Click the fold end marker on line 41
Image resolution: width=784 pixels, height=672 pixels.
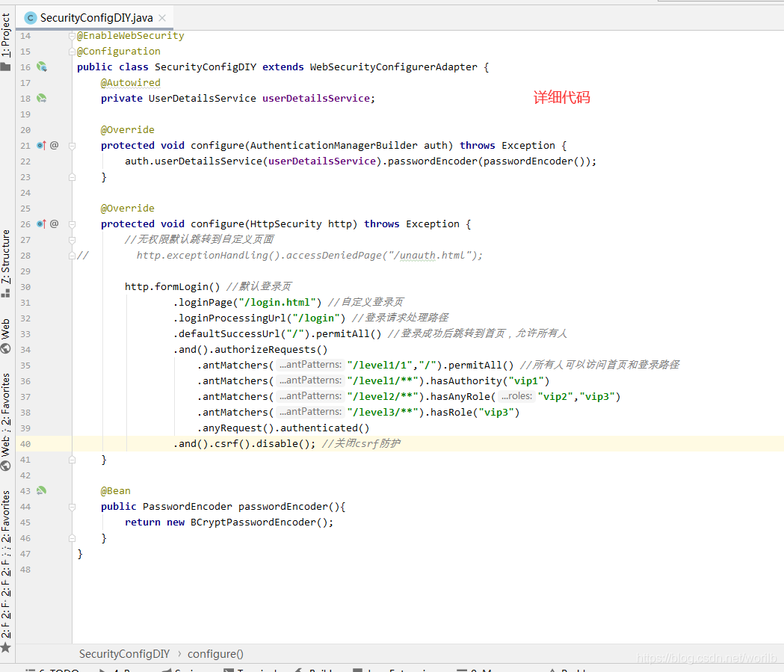click(72, 460)
